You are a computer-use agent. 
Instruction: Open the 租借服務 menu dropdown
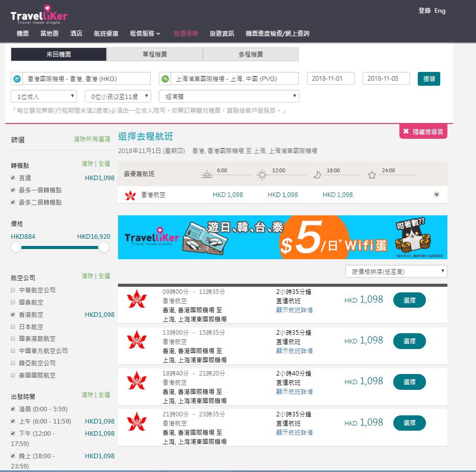(x=145, y=33)
